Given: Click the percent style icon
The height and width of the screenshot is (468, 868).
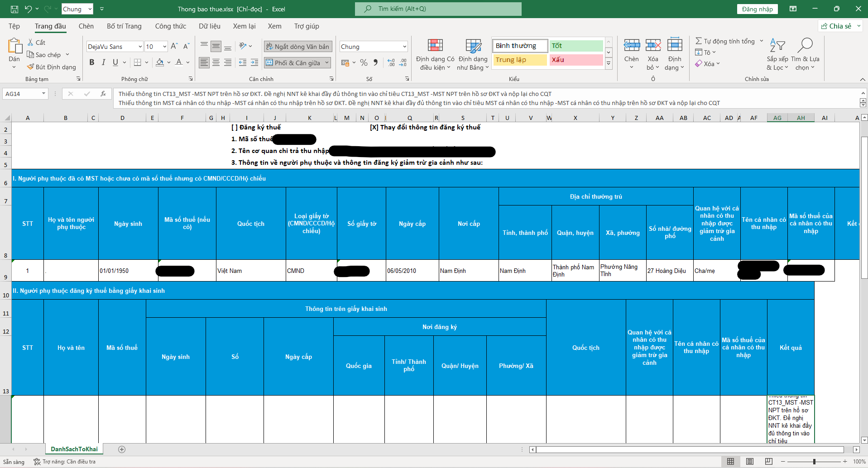Looking at the screenshot, I should pos(364,62).
